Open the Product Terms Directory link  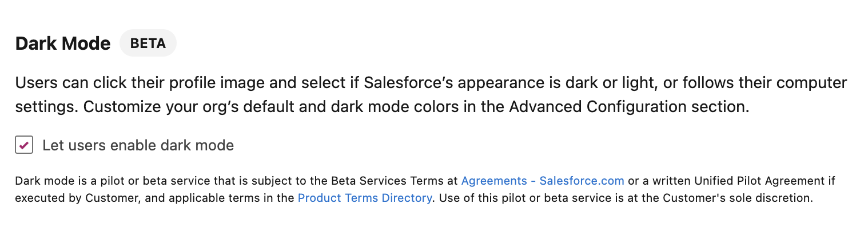point(365,198)
